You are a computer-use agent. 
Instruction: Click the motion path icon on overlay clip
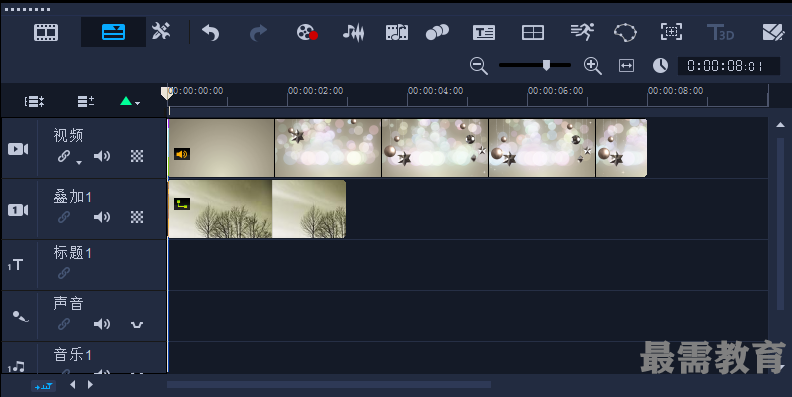click(182, 204)
